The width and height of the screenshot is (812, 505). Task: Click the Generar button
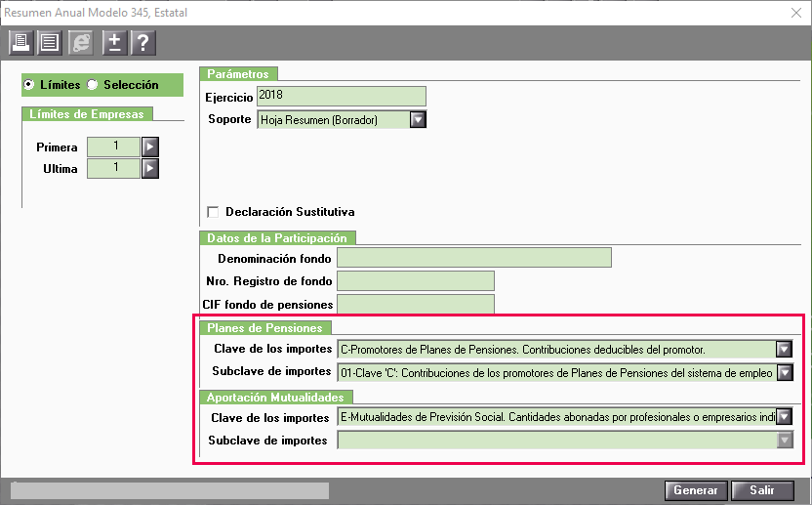[x=696, y=490]
